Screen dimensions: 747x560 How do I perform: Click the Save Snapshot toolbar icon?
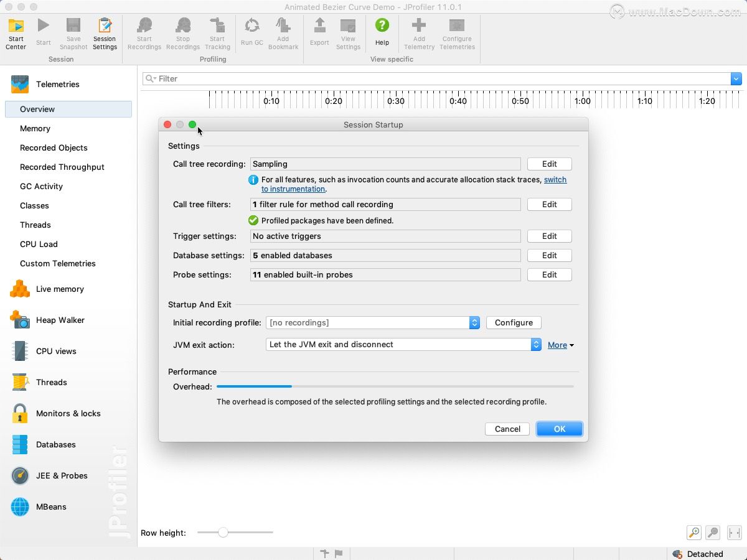pos(73,34)
